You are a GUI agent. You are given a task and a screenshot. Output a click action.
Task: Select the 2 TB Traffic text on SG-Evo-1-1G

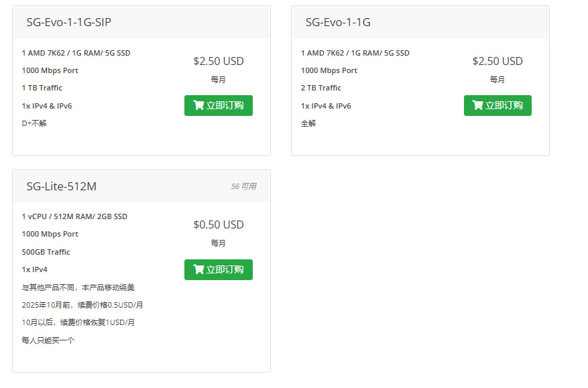(320, 88)
